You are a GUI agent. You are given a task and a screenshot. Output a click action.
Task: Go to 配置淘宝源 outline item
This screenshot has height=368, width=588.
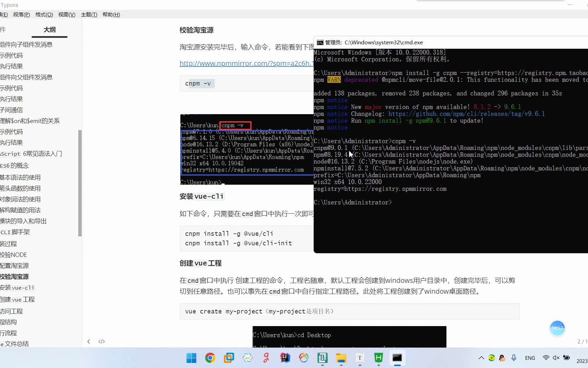14,266
